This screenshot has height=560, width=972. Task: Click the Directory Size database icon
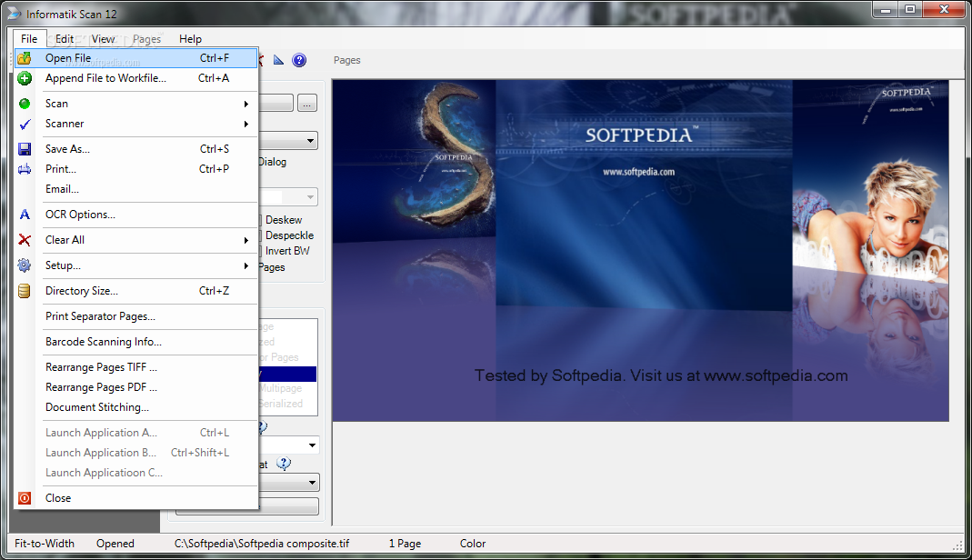click(25, 291)
